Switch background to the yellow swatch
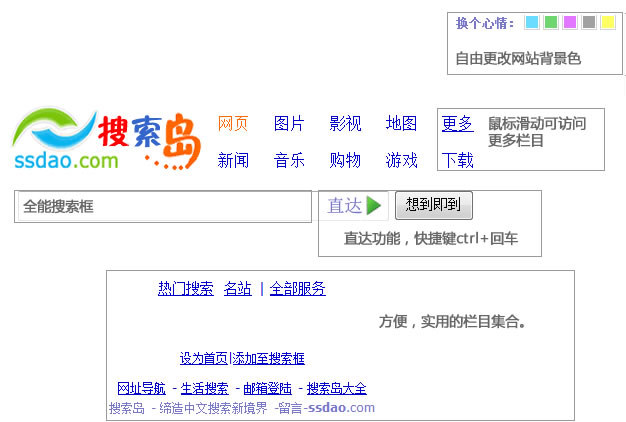Viewport: 626px width, 422px height. pos(608,23)
